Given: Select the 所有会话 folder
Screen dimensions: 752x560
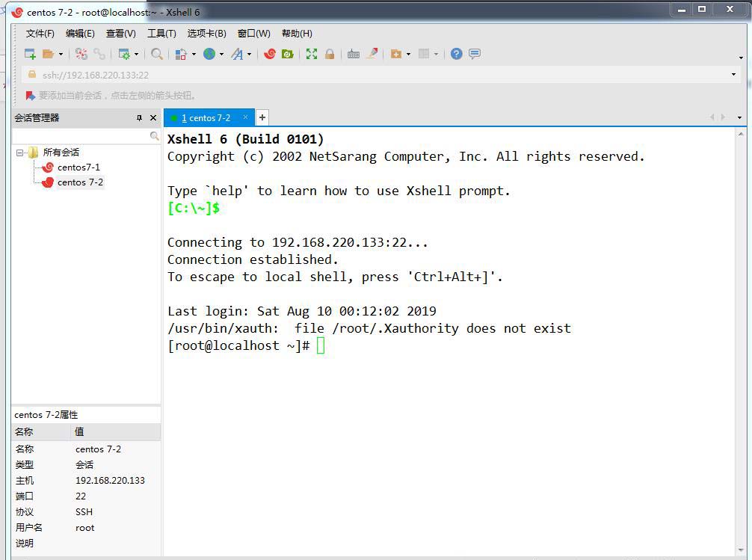Looking at the screenshot, I should pos(61,152).
